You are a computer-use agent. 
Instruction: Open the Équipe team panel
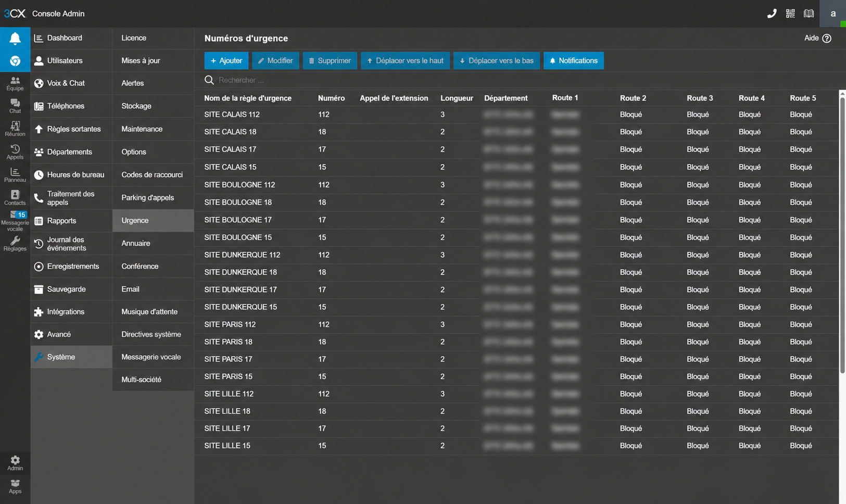pyautogui.click(x=15, y=83)
